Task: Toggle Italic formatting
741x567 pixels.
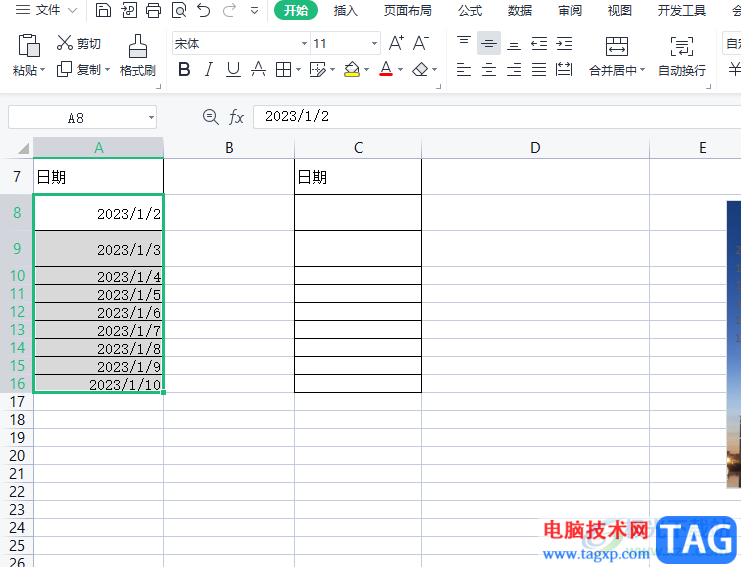Action: (x=208, y=69)
